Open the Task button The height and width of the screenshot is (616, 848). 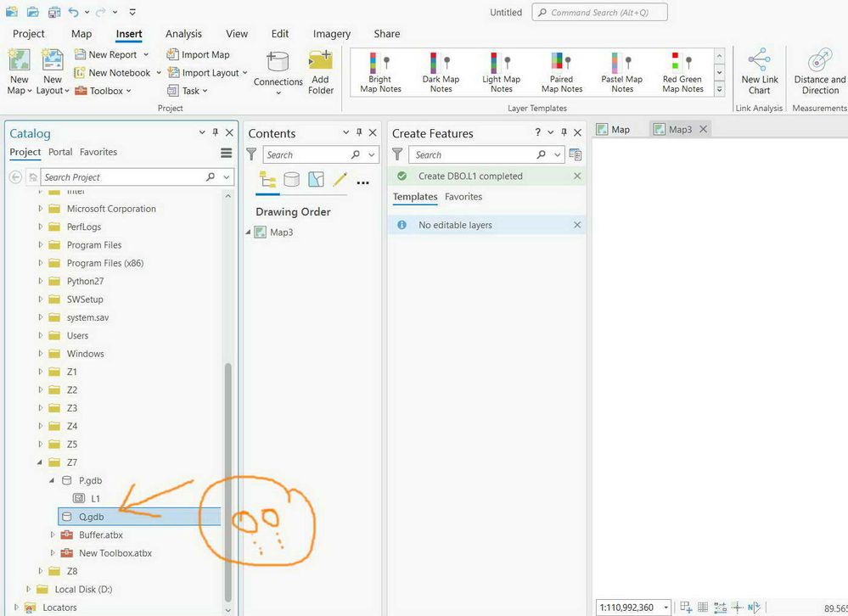[188, 91]
